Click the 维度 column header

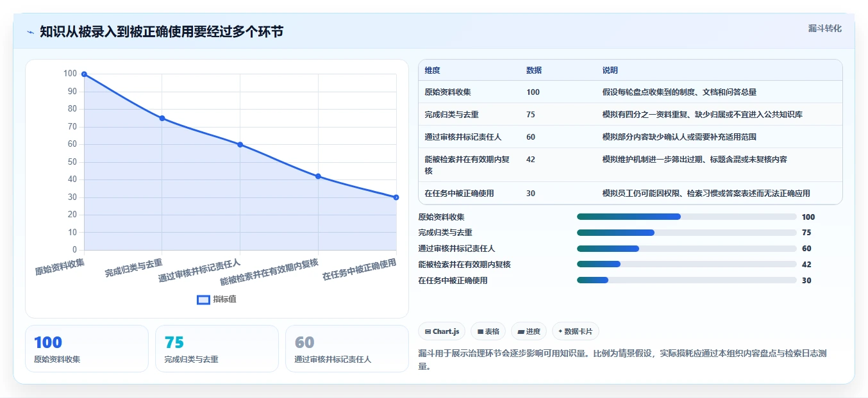coord(432,70)
